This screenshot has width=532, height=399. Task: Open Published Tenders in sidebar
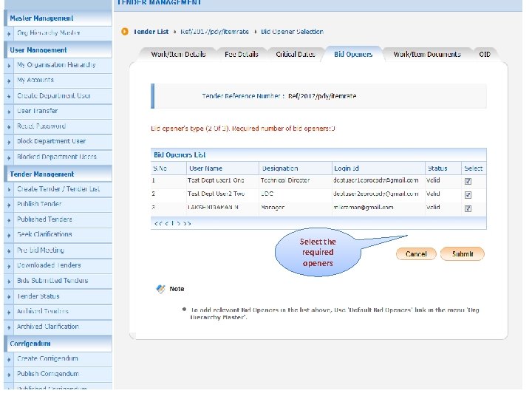pos(44,219)
